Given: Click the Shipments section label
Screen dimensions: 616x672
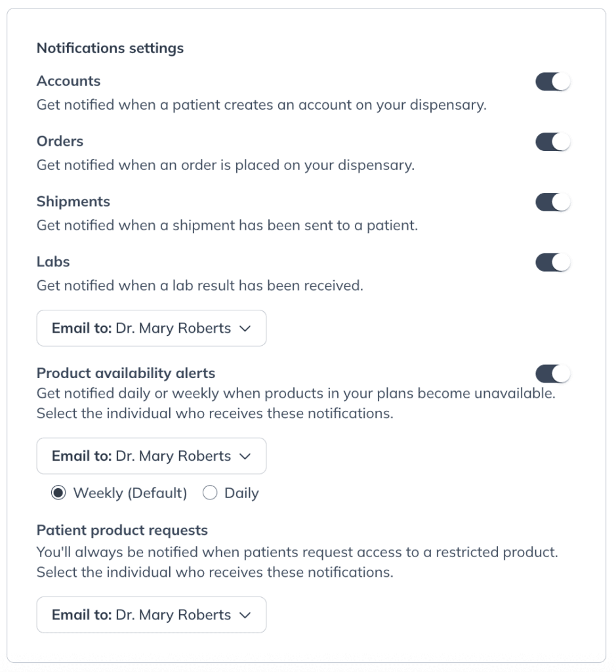Looking at the screenshot, I should pyautogui.click(x=73, y=202).
